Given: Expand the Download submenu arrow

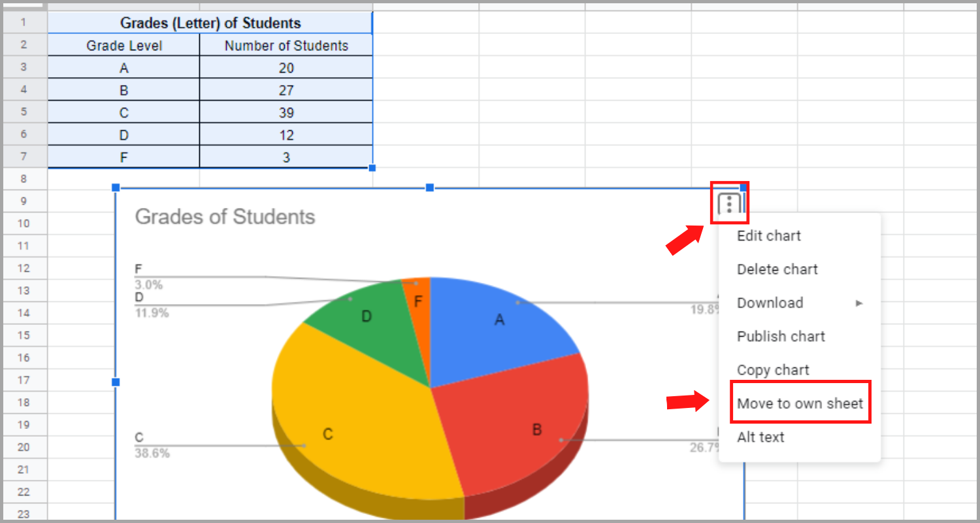Looking at the screenshot, I should point(858,303).
